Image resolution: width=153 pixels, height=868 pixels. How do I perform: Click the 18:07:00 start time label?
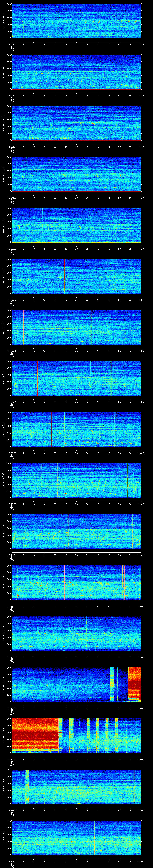12,351
